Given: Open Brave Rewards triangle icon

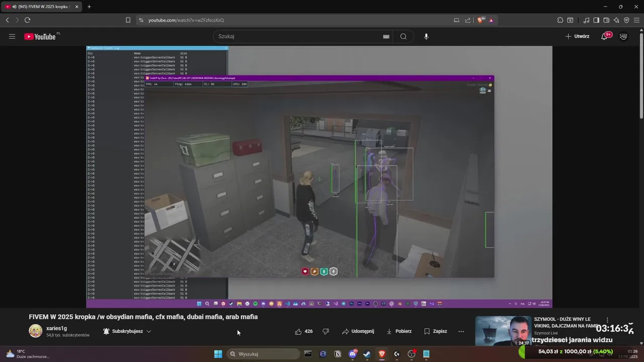Looking at the screenshot, I should coord(491,20).
